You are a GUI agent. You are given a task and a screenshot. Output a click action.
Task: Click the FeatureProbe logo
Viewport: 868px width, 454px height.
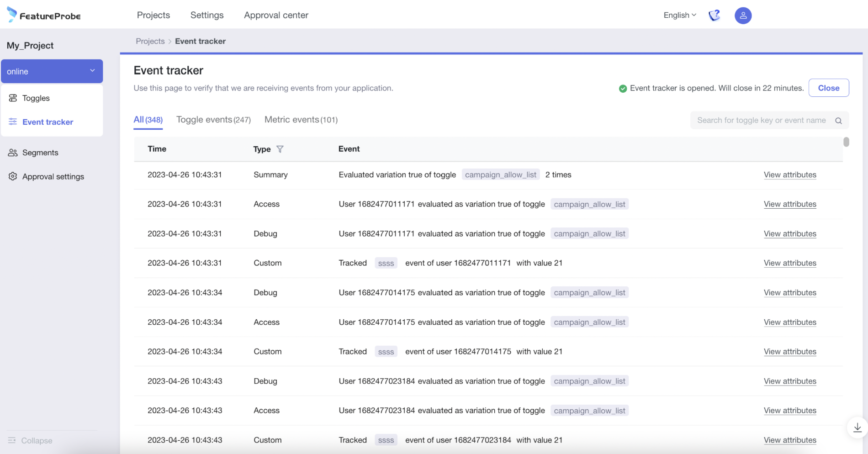43,15
